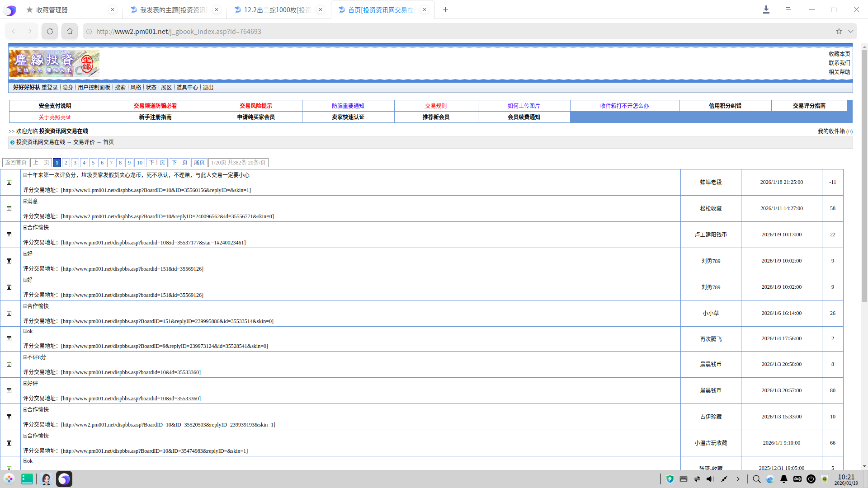
Task: Open the notification bell in system tray
Action: click(x=783, y=479)
